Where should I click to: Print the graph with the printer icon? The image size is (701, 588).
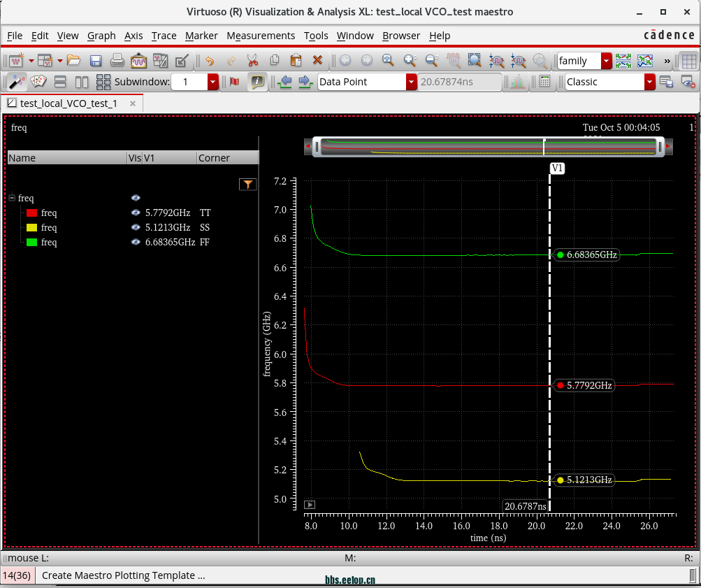pos(117,60)
